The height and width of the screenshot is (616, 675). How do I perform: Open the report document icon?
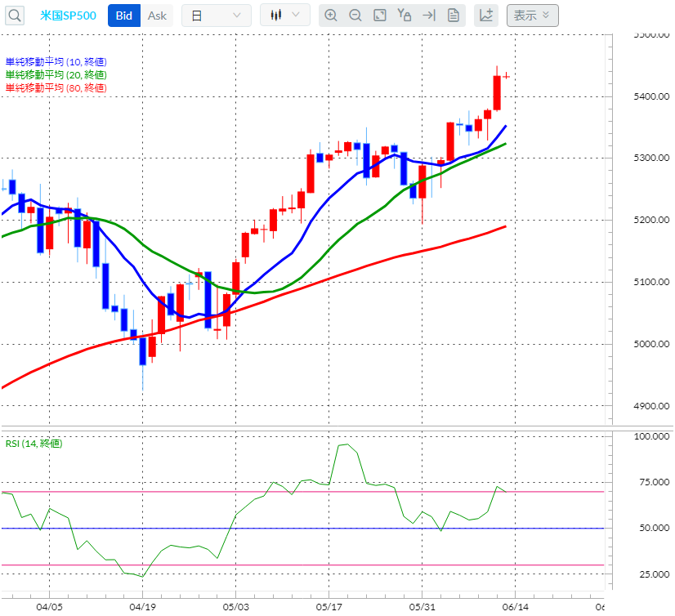point(453,15)
